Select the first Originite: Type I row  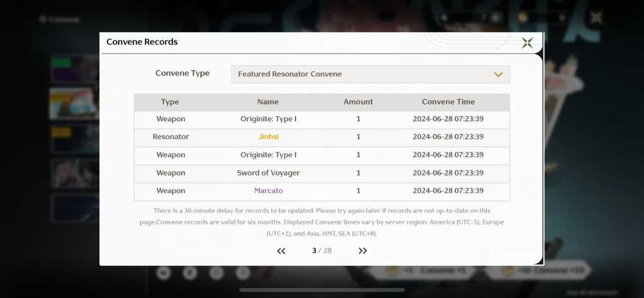point(321,119)
